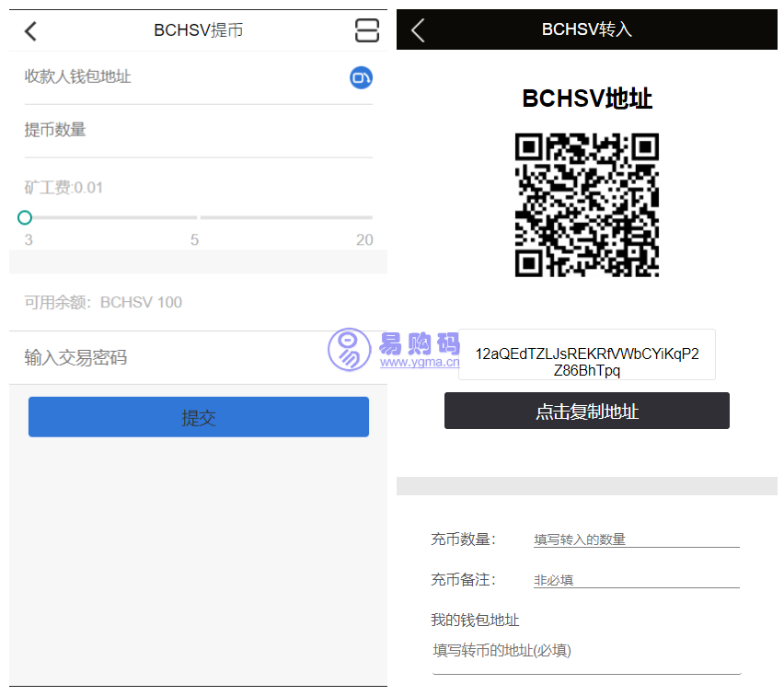The width and height of the screenshot is (784, 696).
Task: Click the 提币数量 amount field
Action: point(198,131)
